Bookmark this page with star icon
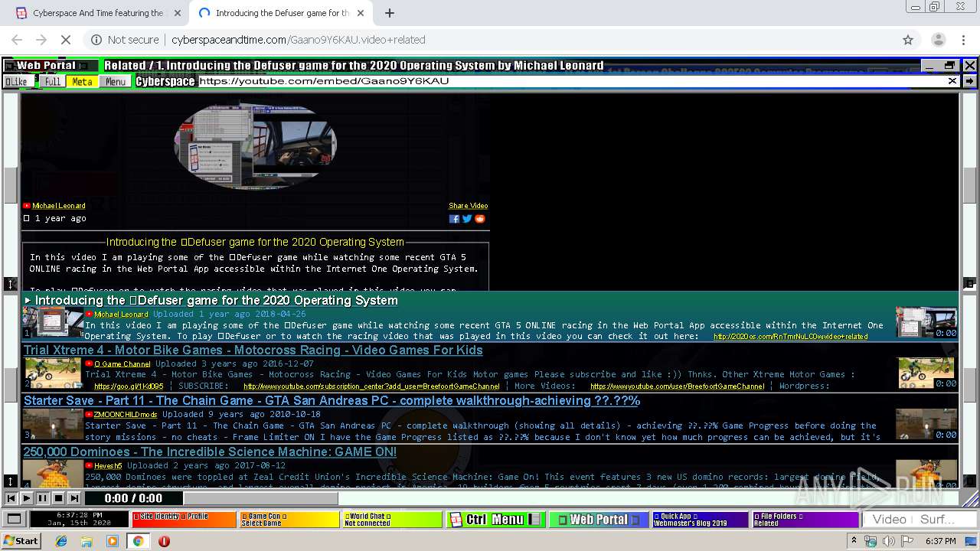 [x=908, y=40]
